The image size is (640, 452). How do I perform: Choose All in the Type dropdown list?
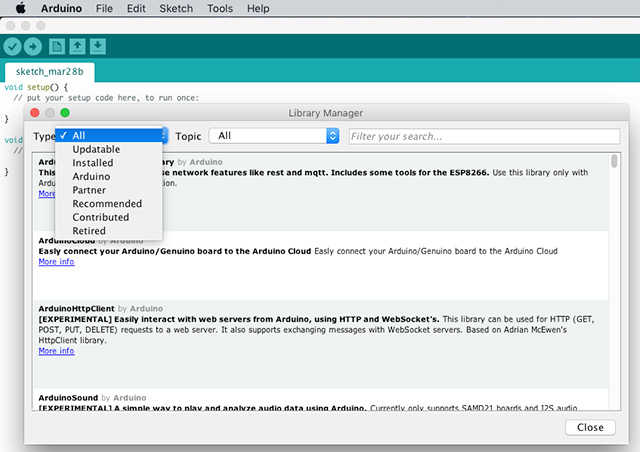click(x=109, y=136)
